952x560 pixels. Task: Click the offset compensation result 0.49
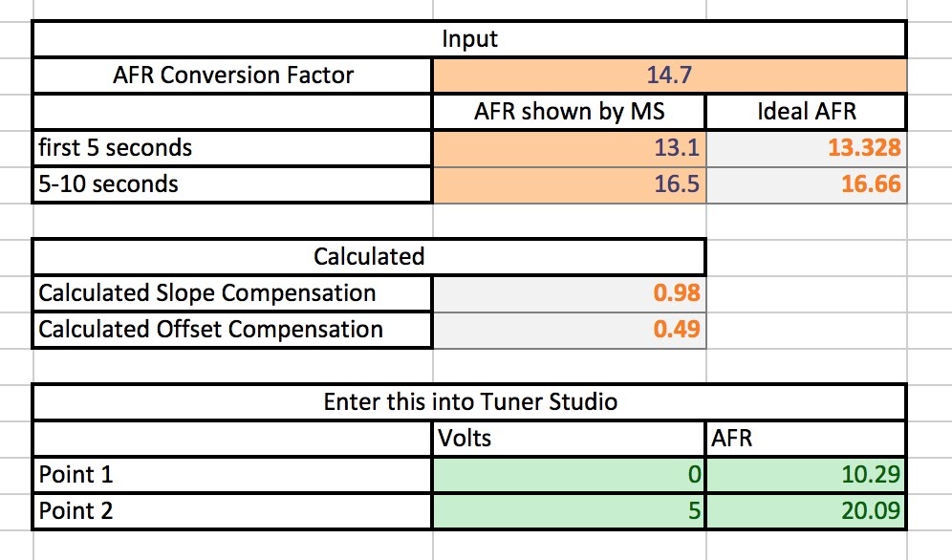(569, 330)
